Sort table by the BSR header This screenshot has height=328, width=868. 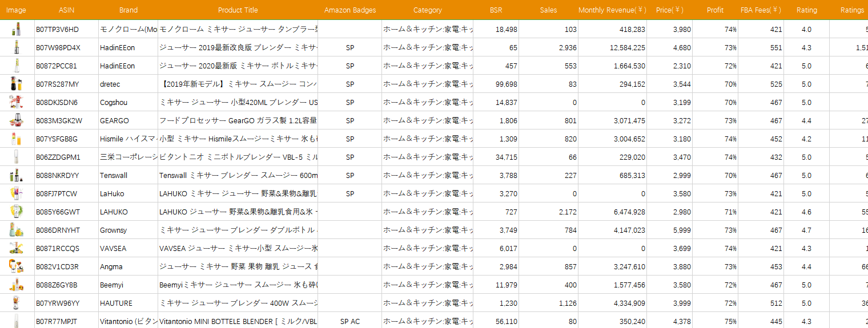(x=496, y=10)
